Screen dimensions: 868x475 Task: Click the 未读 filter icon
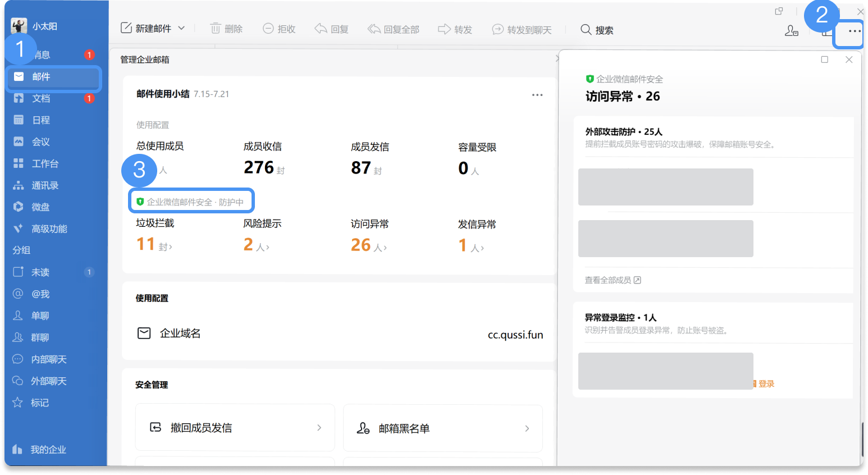pos(18,272)
